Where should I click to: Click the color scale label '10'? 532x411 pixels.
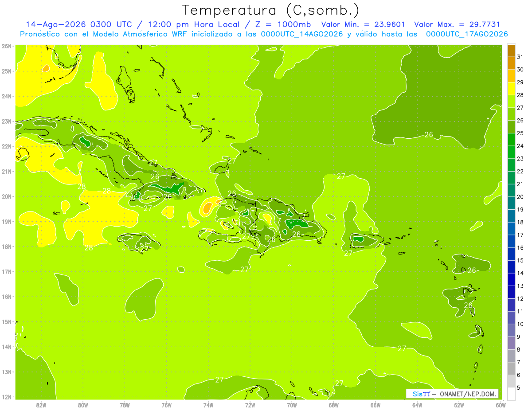[520, 324]
